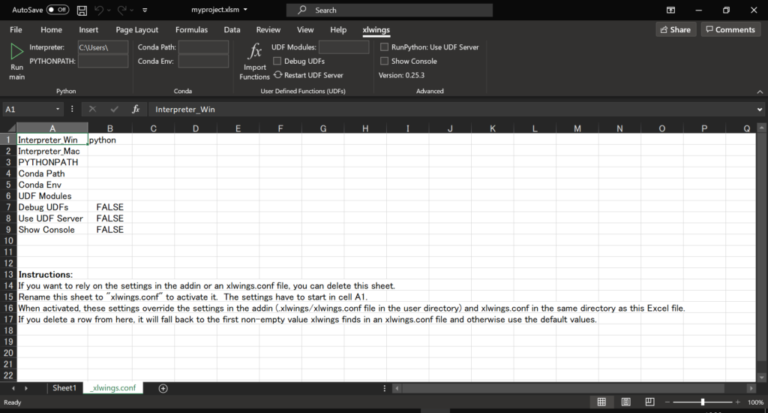This screenshot has height=413, width=768.
Task: Click the Cancel X icon in formula bar
Action: coord(92,109)
